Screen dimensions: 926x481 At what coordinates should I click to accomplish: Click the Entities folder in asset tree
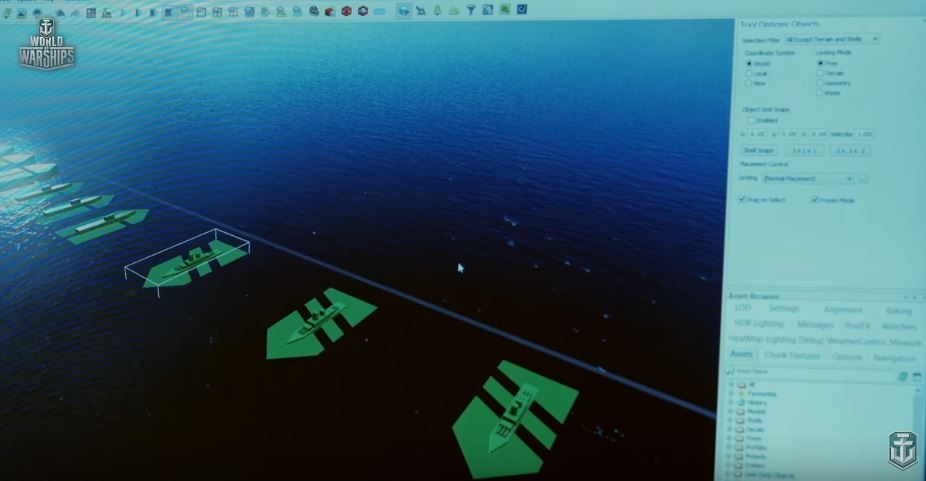point(756,466)
